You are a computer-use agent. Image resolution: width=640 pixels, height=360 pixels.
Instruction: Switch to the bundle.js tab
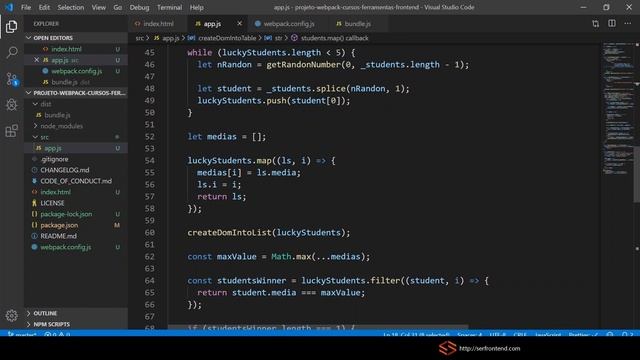(x=357, y=24)
